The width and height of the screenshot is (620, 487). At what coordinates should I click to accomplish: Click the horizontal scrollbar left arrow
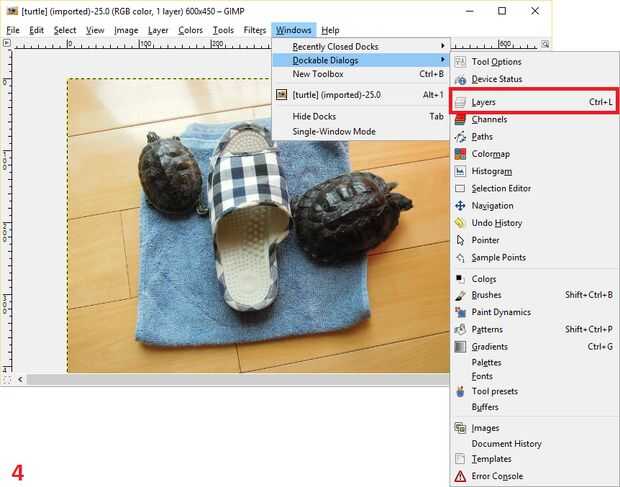click(20, 379)
